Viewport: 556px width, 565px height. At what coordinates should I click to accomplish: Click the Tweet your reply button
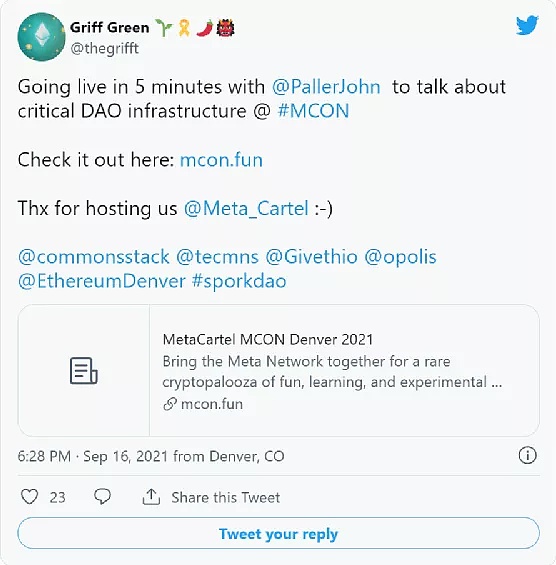click(279, 533)
